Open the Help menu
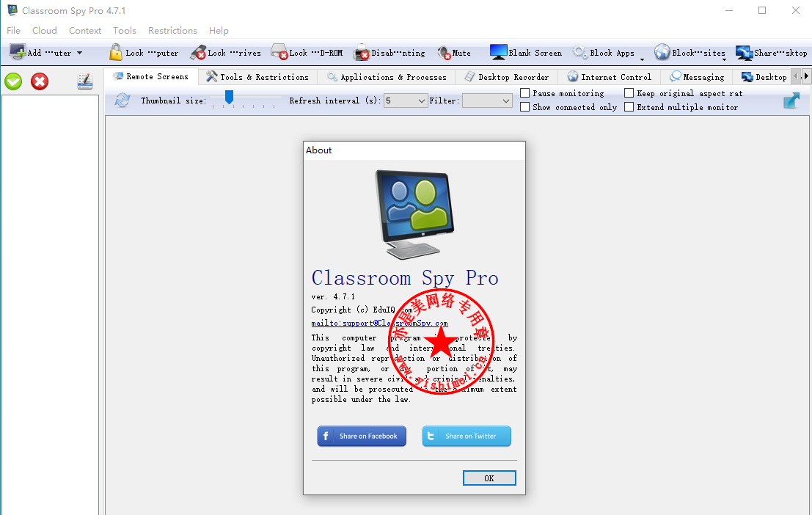812x515 pixels. click(x=219, y=31)
